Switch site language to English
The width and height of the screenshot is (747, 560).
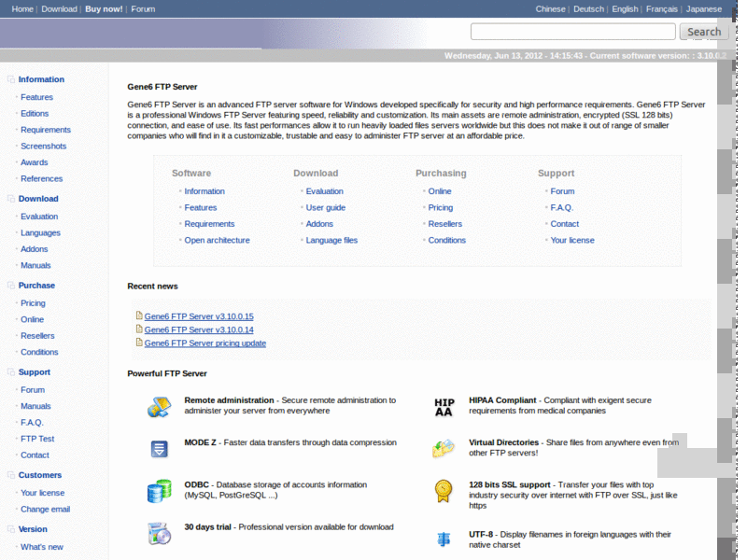[625, 9]
